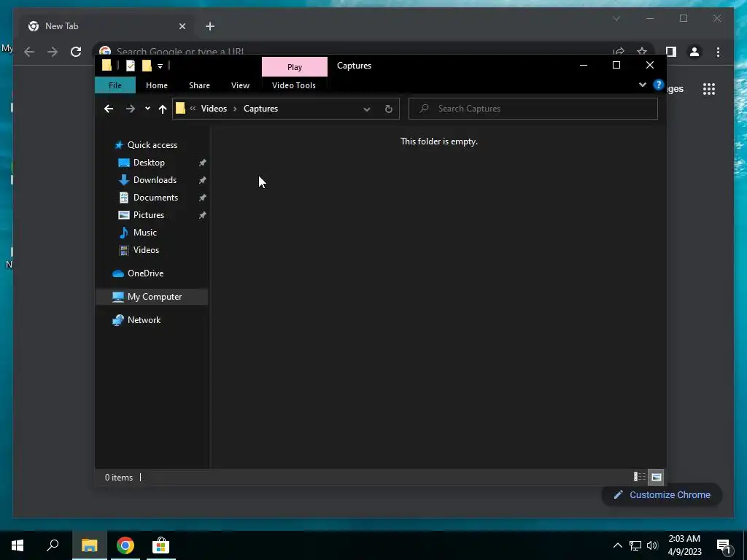
Task: Show hidden breadcrumb path chevrons
Action: pos(193,109)
